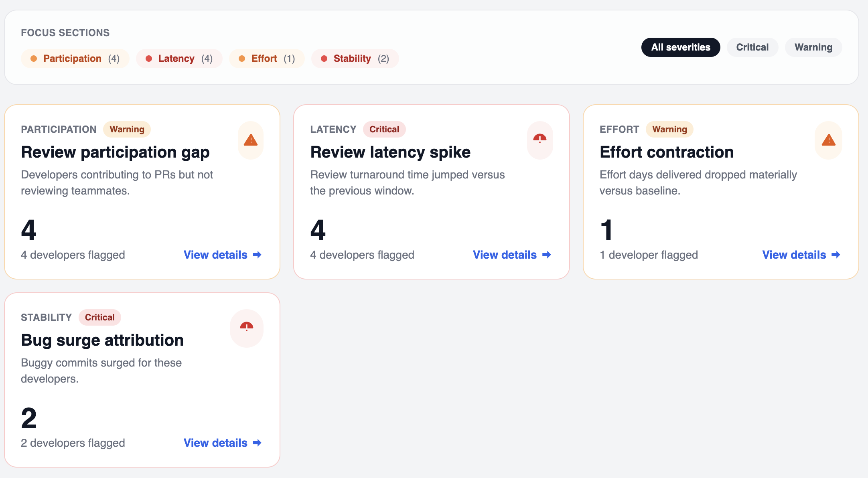Click the arrow icon beside the Stability View details link
Viewport: 868px width, 478px height.
[257, 443]
